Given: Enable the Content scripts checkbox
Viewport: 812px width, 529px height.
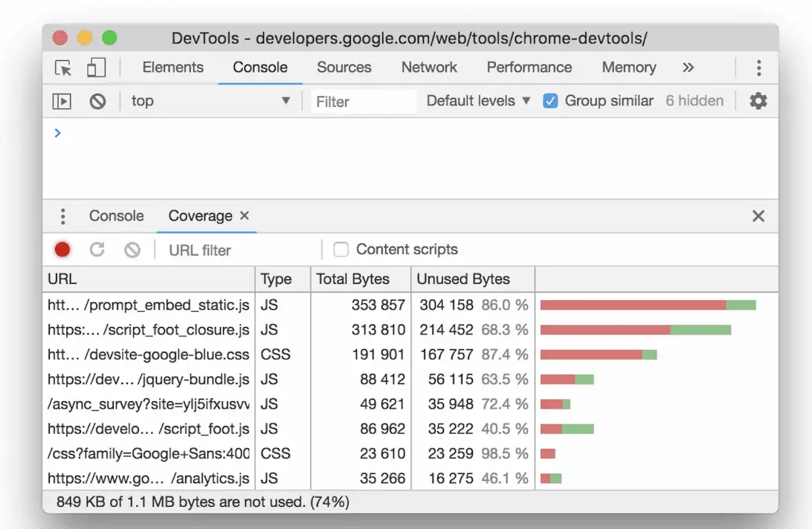Looking at the screenshot, I should click(341, 249).
